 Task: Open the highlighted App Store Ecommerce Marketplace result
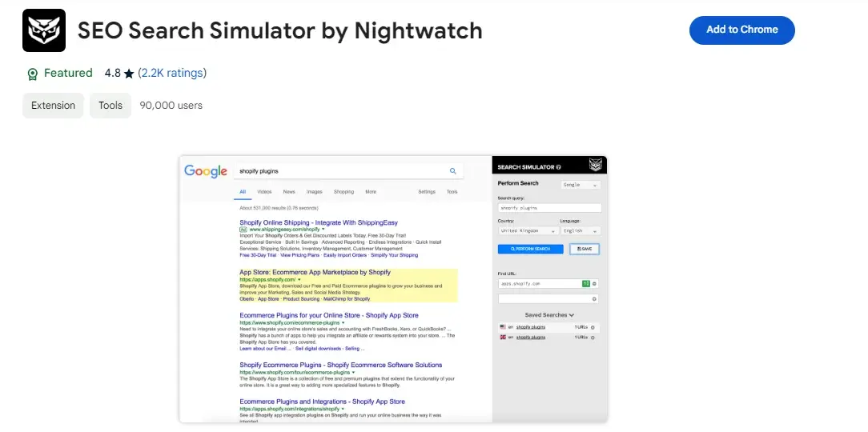point(315,272)
